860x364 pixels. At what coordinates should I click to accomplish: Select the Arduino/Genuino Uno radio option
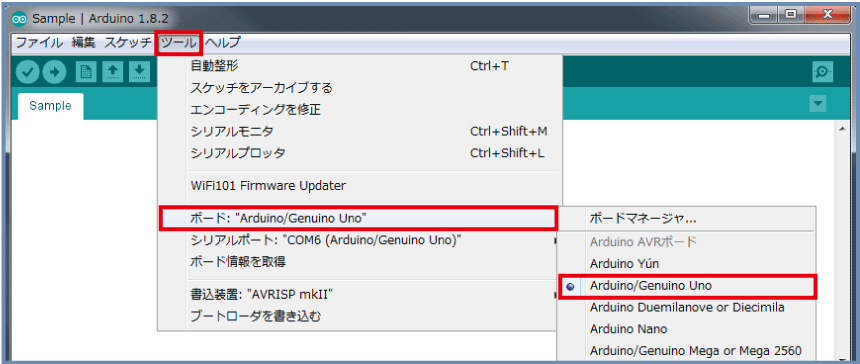(688, 286)
